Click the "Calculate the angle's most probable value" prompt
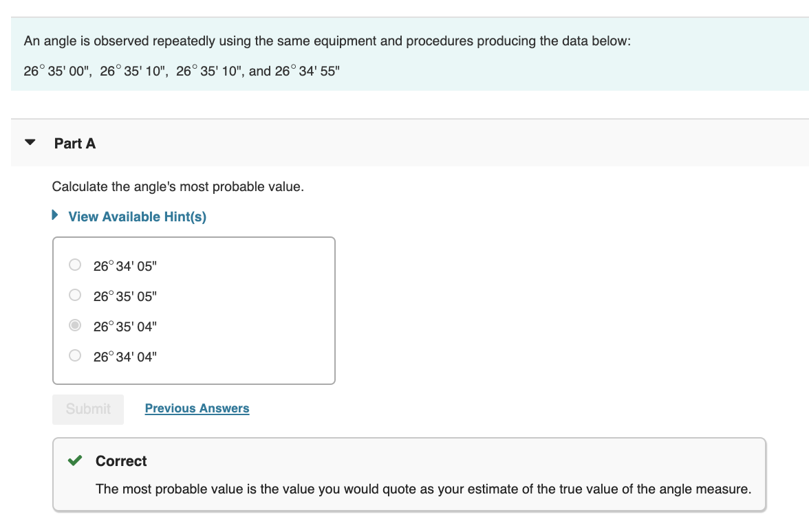The width and height of the screenshot is (809, 532). point(177,187)
